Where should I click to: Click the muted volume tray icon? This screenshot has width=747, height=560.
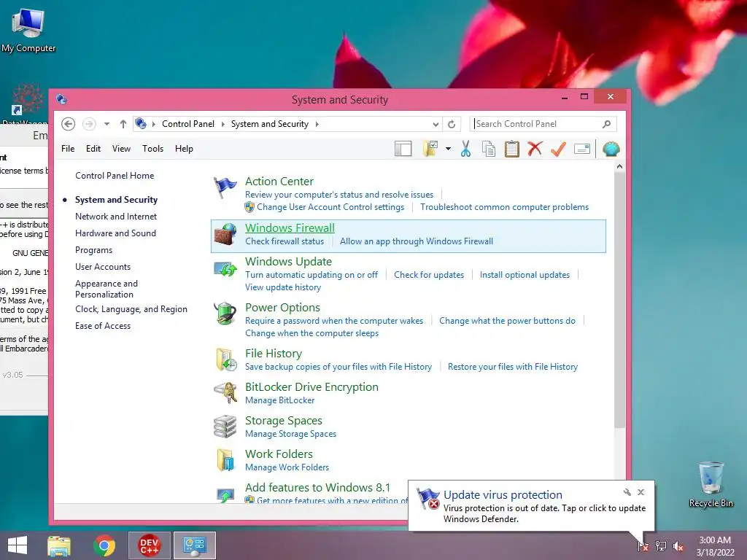coord(678,547)
